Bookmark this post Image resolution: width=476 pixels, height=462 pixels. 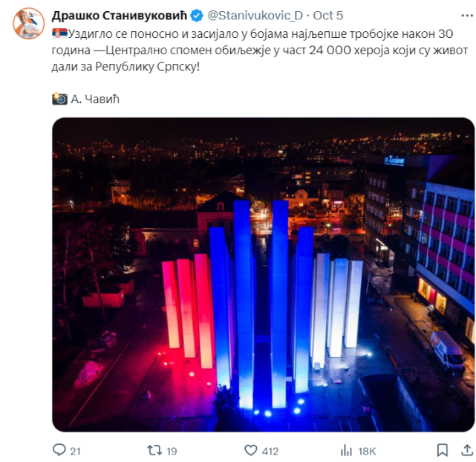[x=443, y=450]
